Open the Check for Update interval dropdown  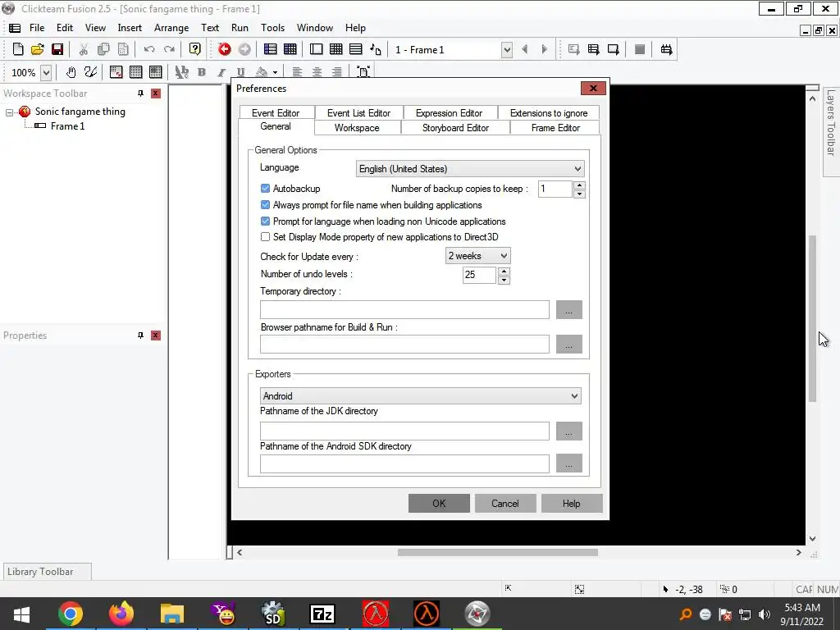[x=478, y=256]
